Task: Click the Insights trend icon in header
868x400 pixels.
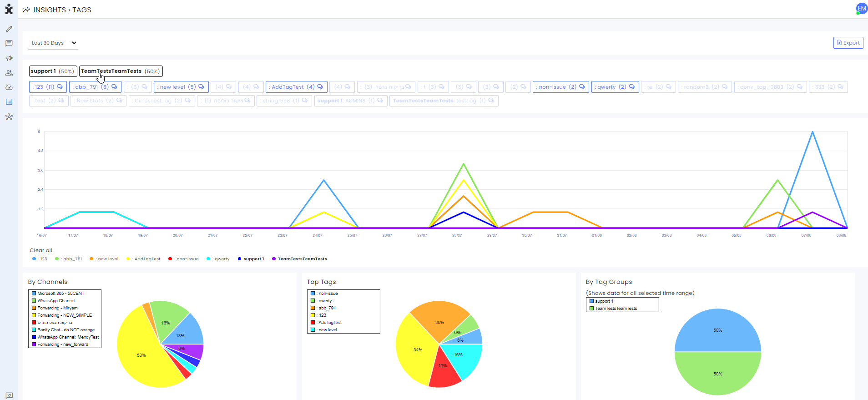Action: [26, 10]
